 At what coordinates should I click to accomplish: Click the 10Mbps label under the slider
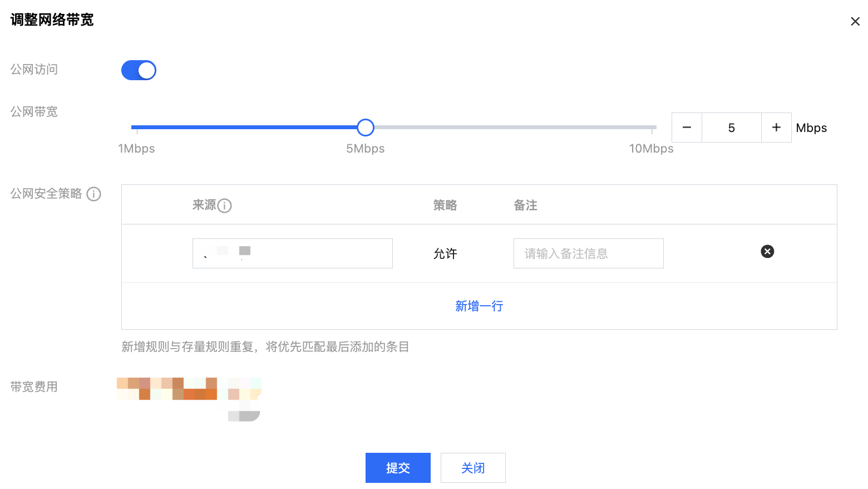651,149
